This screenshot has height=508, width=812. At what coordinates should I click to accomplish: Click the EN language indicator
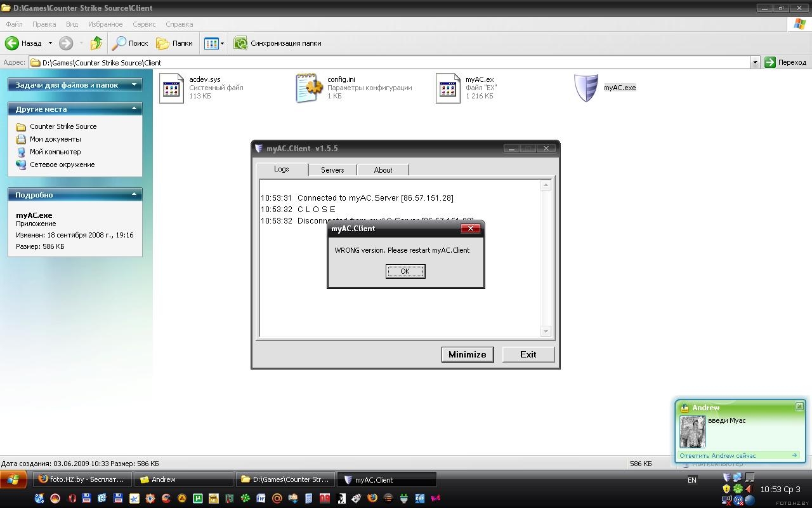coord(692,480)
